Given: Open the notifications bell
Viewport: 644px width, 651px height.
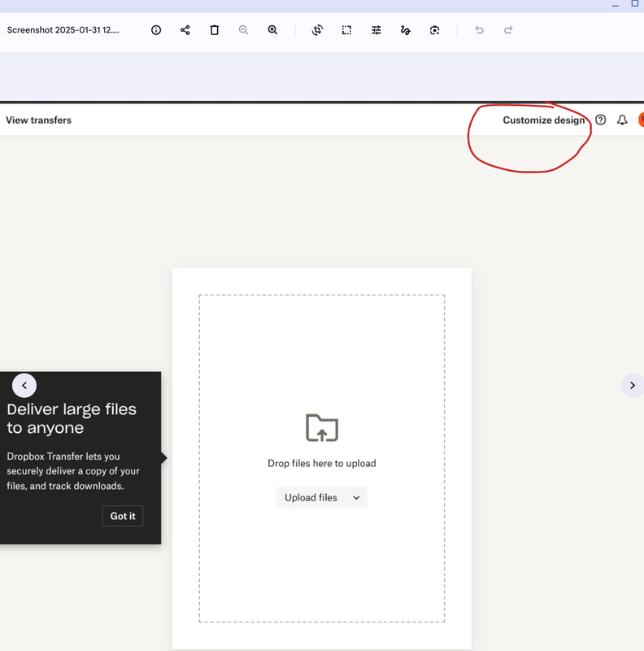Looking at the screenshot, I should tap(622, 120).
